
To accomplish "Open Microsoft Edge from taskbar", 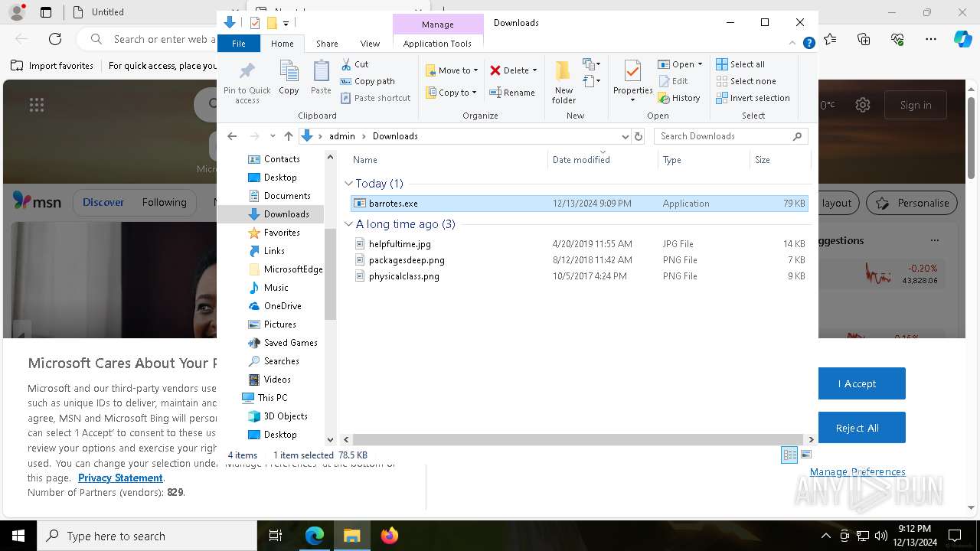I will (x=315, y=536).
